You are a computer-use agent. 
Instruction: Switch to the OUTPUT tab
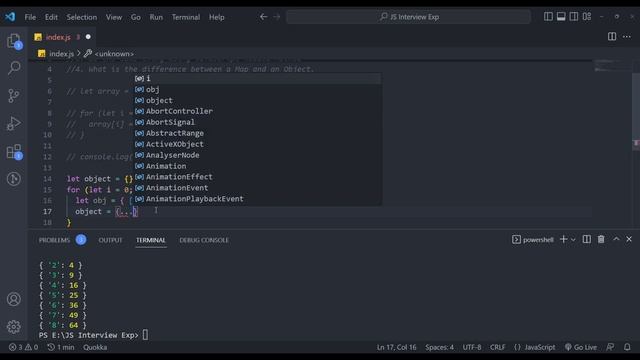pos(110,240)
